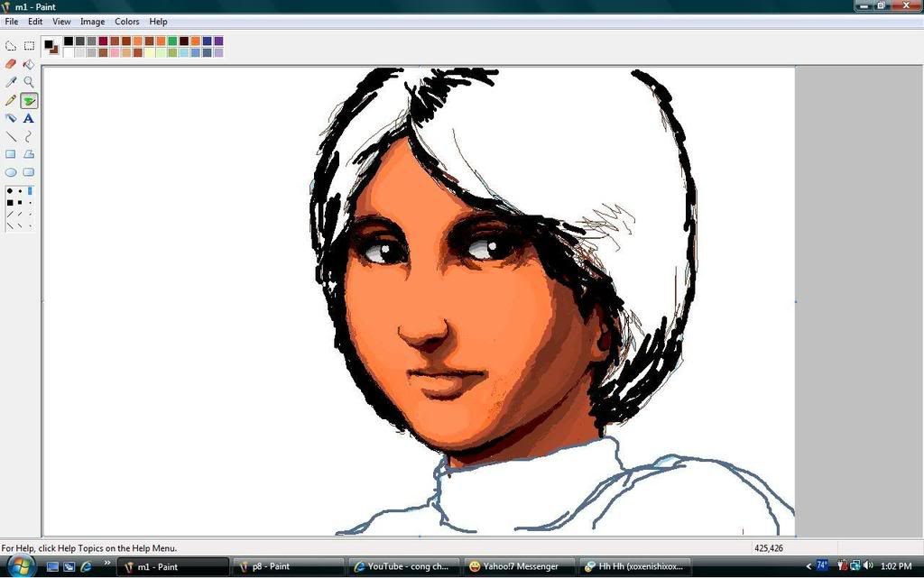Viewport: 924px width, 578px height.
Task: Click the network connection tray icon
Action: click(855, 565)
